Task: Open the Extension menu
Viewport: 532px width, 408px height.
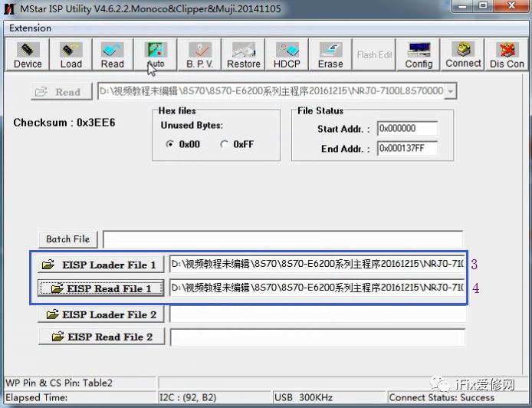Action: (30, 28)
